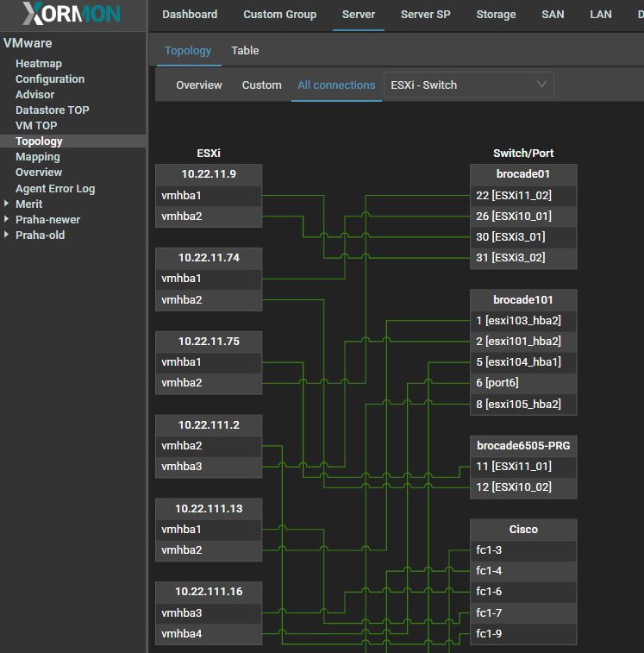Select port fc1-6 on Cisco switch
Image resolution: width=644 pixels, height=653 pixels.
pos(489,592)
